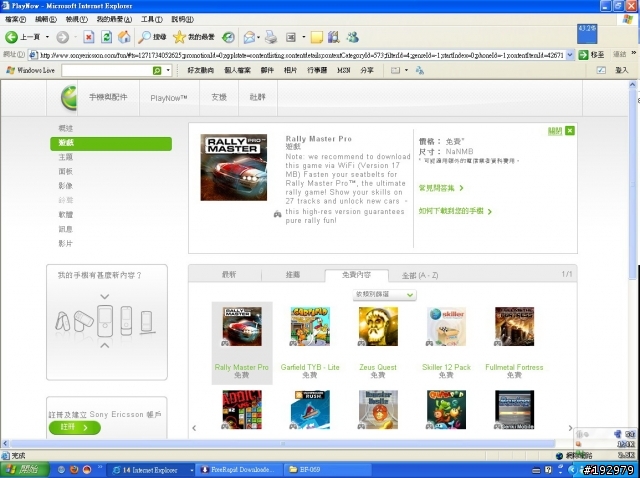
Task: Click previous page arrow in game list
Action: pos(194,428)
